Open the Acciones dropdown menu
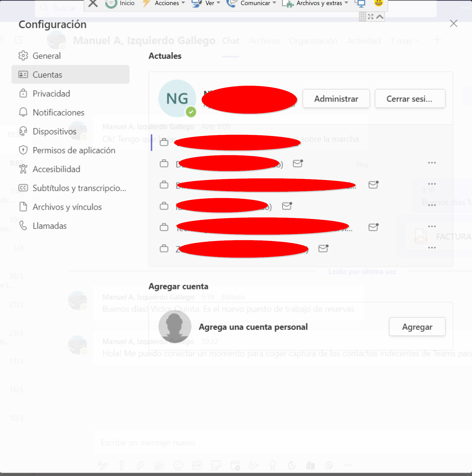The image size is (472, 476). point(163,3)
